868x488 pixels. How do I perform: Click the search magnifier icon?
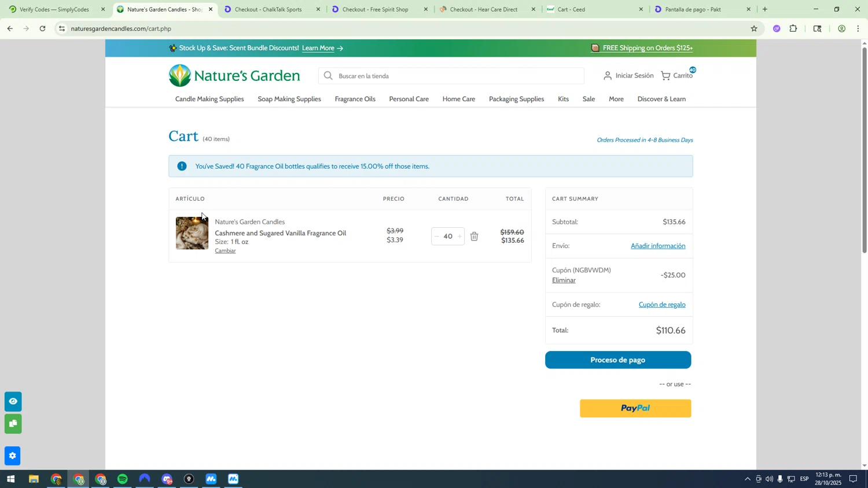tap(328, 76)
